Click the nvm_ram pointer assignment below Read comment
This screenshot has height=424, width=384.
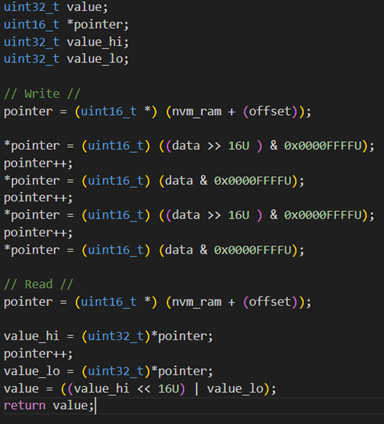pos(157,302)
